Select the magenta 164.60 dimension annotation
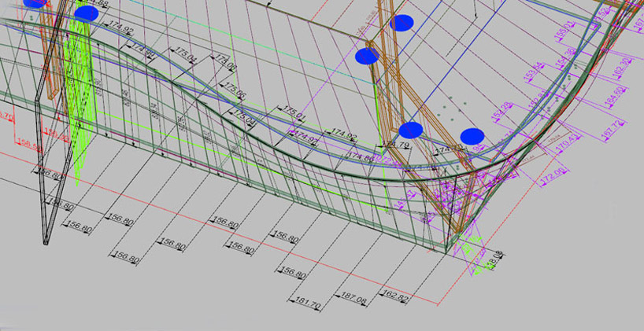Image resolution: width=644 pixels, height=331 pixels. [x=614, y=97]
